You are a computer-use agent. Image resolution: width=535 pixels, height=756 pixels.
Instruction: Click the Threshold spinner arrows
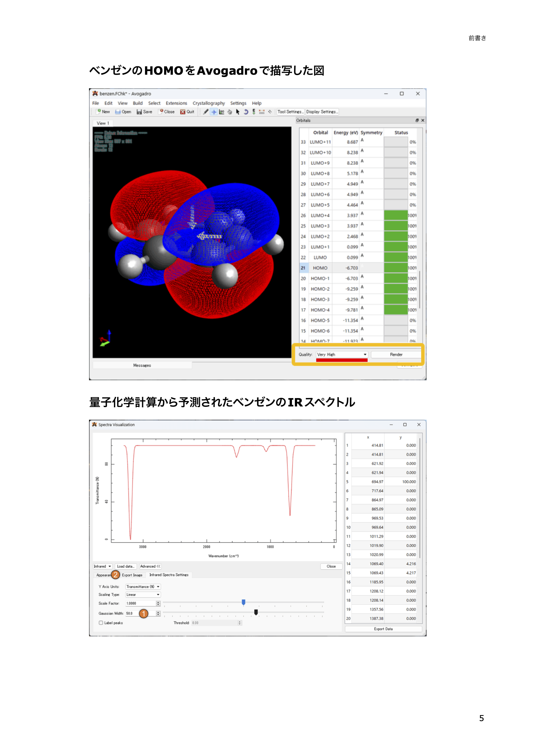pyautogui.click(x=240, y=623)
